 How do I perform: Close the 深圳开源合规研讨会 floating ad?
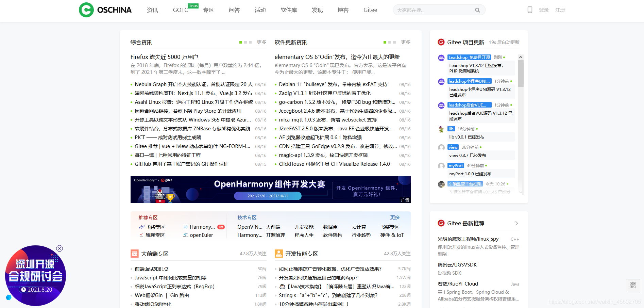(x=60, y=248)
